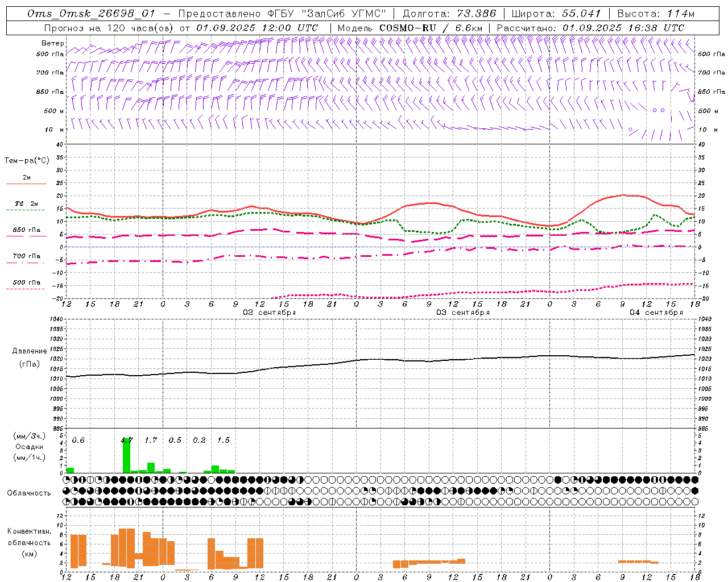Screen dimensions: 728x582
Task: Click the Ветер wind panel label
Action: click(x=53, y=43)
